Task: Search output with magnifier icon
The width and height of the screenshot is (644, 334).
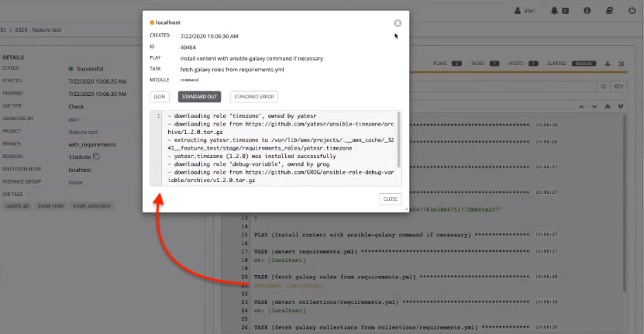Action: pos(604,87)
